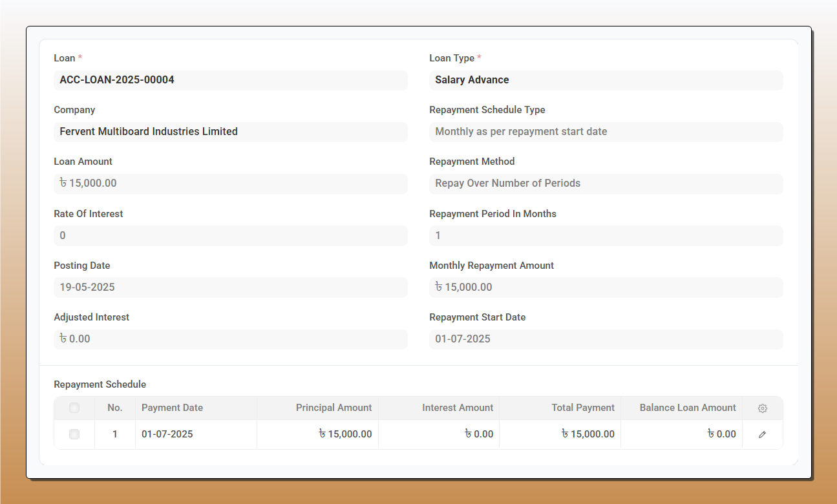The image size is (837, 504).
Task: Click the Interest Amount column header
Action: tap(439, 408)
